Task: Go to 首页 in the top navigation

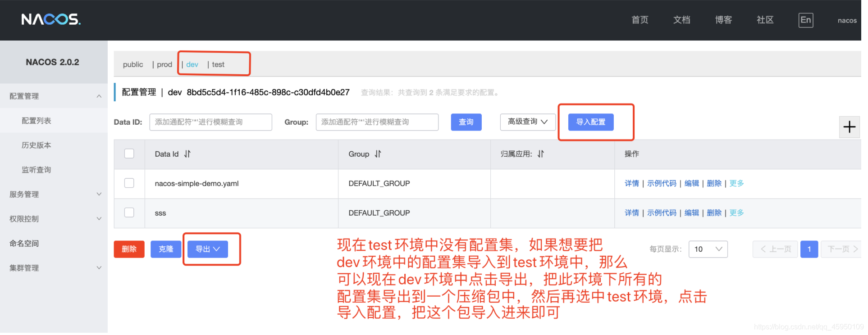Action: 640,20
